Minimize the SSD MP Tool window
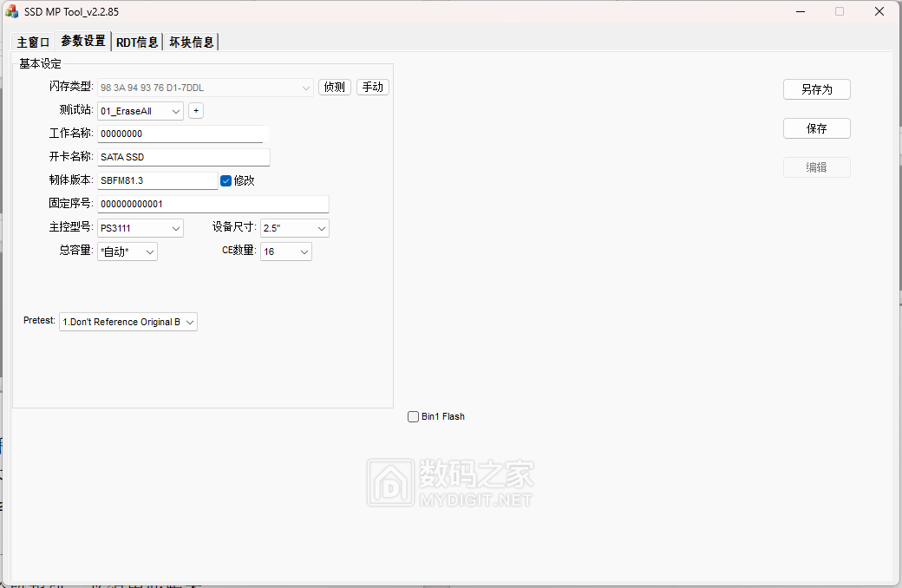The image size is (902, 588). coord(801,11)
